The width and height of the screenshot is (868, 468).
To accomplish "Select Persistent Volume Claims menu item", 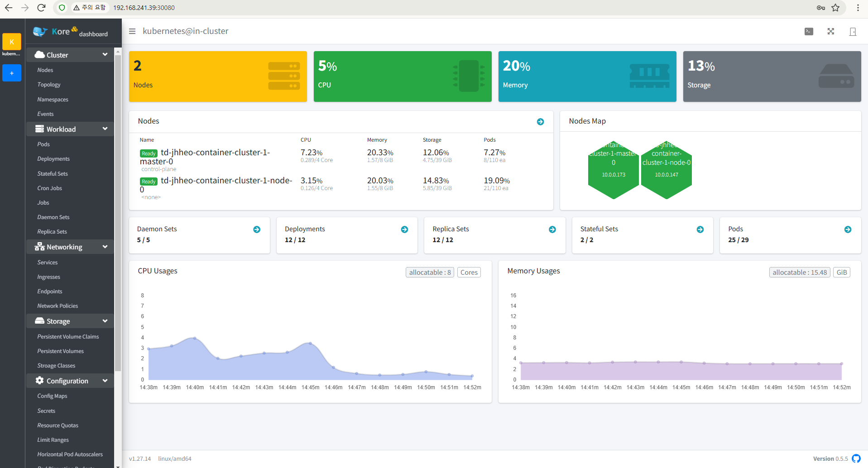I will pyautogui.click(x=68, y=336).
